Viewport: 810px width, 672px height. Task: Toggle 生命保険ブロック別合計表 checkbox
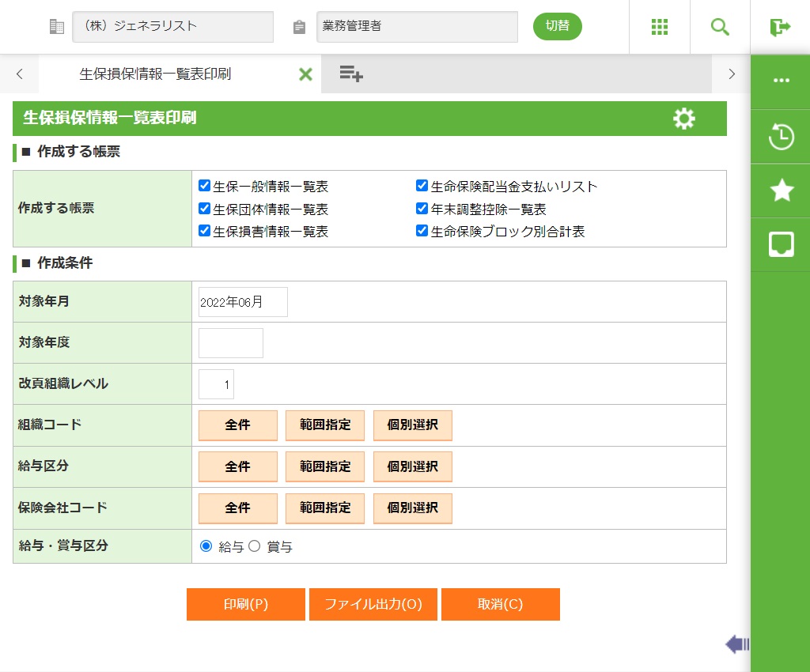[422, 231]
